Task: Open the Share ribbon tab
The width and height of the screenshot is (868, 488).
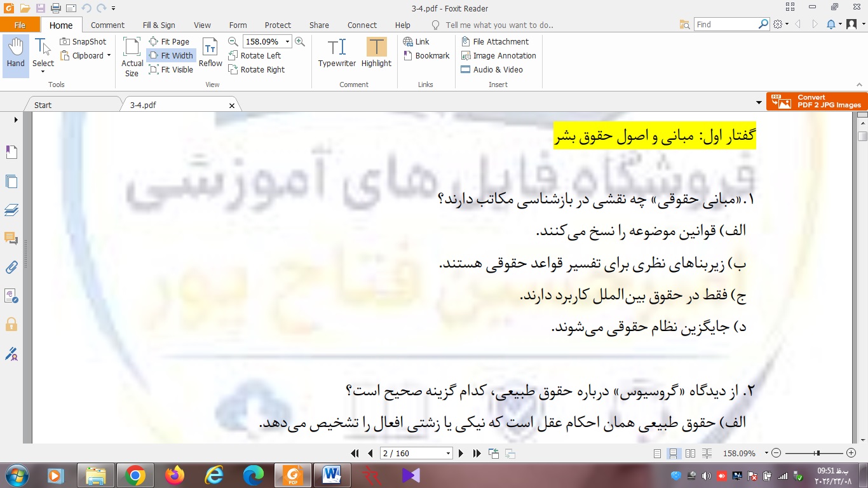Action: (x=319, y=25)
